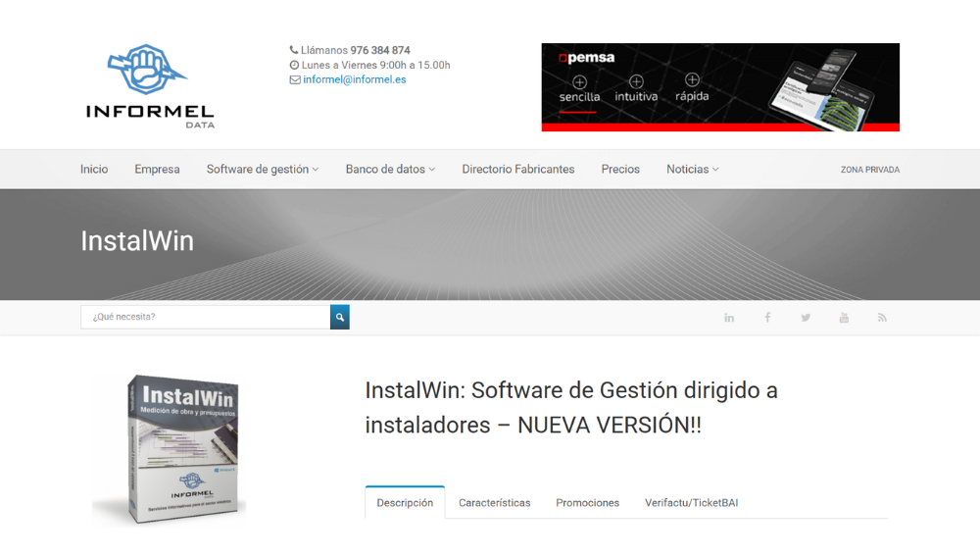Open the RSS feed icon

pos(882,318)
